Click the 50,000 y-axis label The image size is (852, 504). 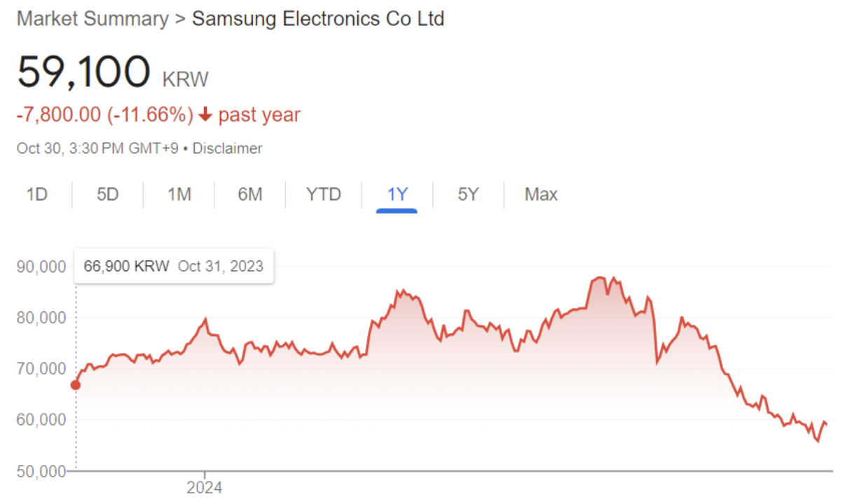pyautogui.click(x=40, y=470)
